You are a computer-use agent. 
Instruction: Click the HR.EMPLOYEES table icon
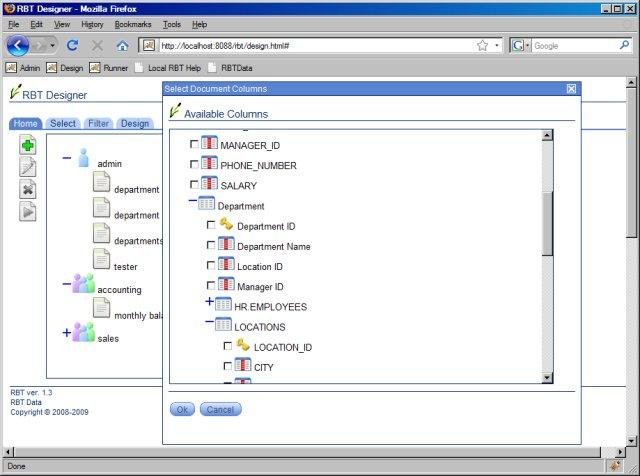tap(223, 304)
